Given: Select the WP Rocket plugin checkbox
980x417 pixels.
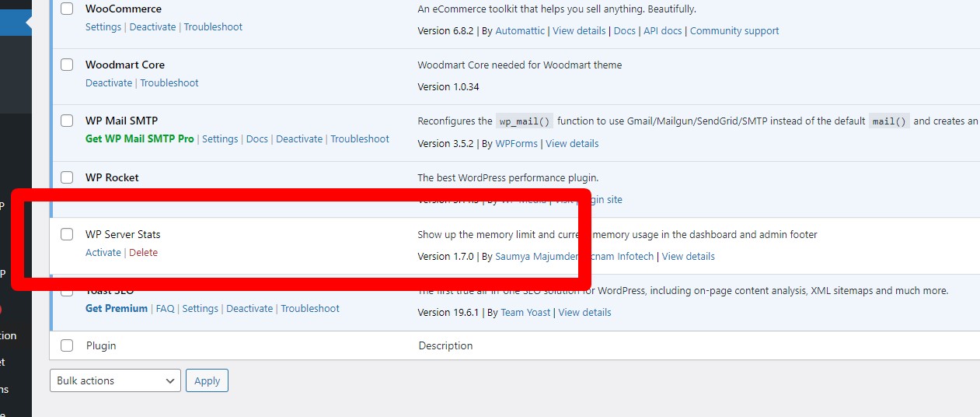Looking at the screenshot, I should [x=67, y=177].
